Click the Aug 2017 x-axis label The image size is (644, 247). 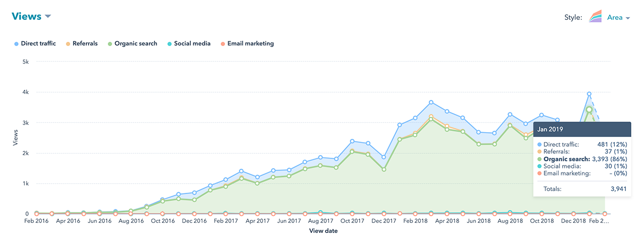(x=321, y=221)
